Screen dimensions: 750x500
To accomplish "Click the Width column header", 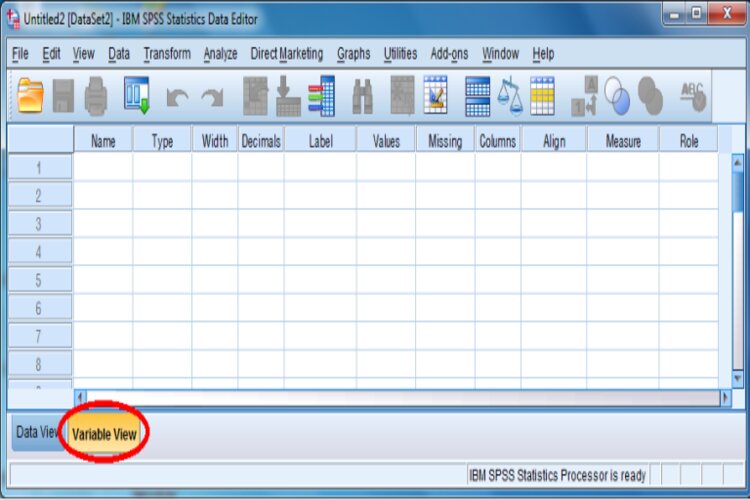I will tap(215, 141).
